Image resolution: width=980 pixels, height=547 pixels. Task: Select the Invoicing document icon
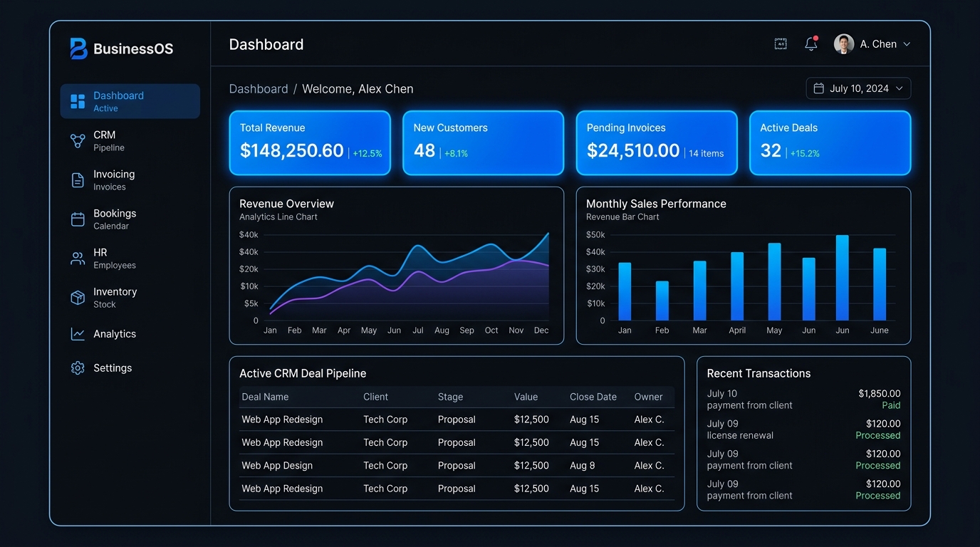[78, 179]
